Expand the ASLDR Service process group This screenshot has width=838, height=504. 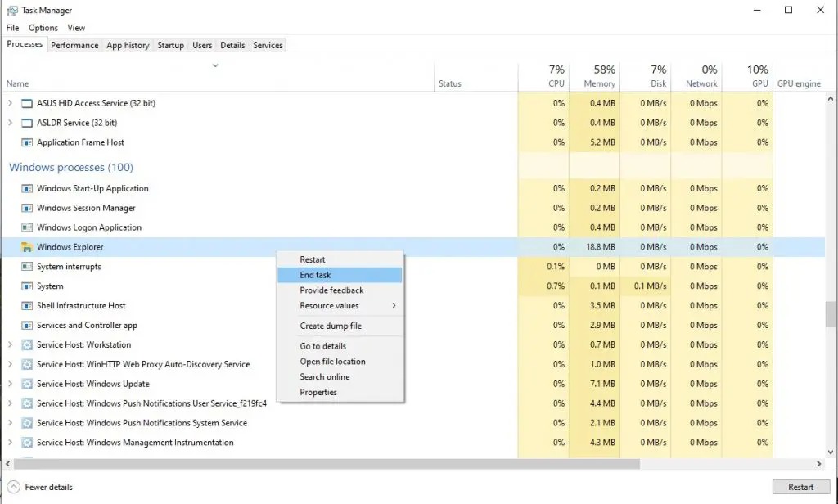tap(10, 123)
